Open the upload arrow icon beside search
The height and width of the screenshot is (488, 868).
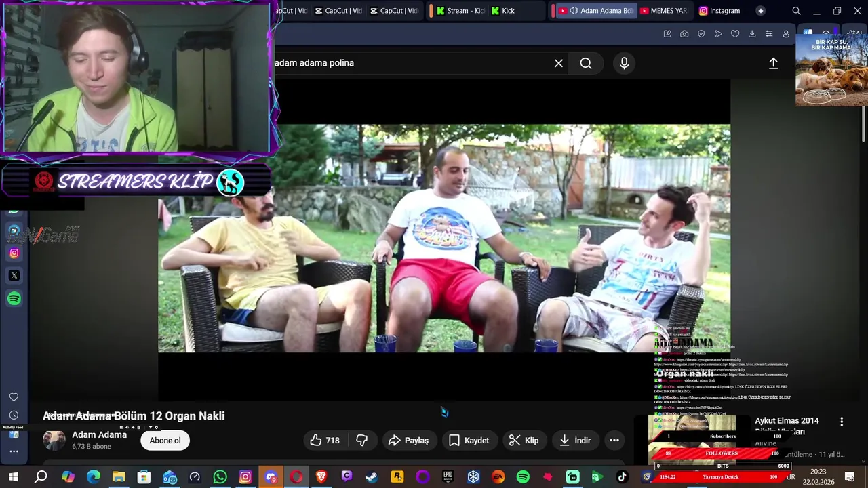[x=773, y=63]
